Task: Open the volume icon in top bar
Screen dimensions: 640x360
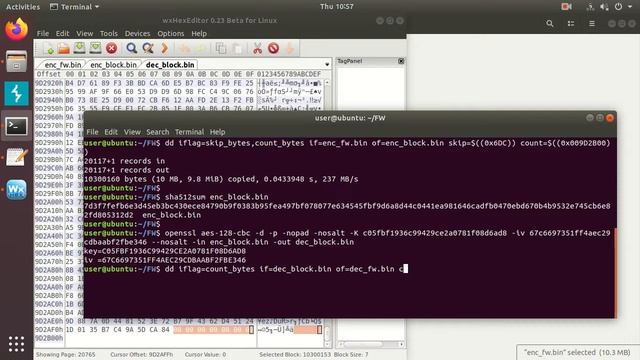Action: (x=604, y=7)
